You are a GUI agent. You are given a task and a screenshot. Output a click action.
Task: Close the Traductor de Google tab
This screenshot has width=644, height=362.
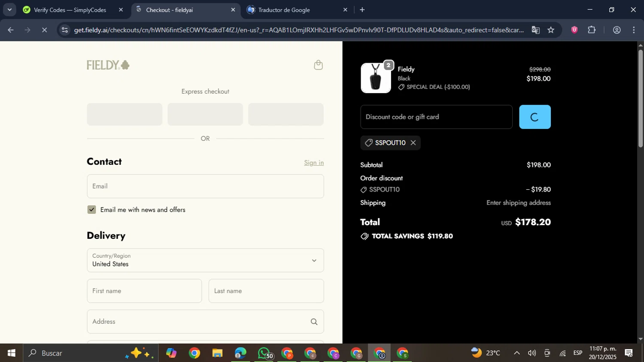coord(345,9)
